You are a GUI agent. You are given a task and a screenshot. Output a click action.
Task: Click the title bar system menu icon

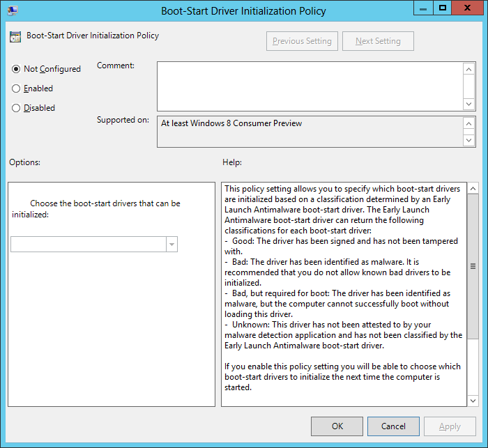click(x=13, y=10)
